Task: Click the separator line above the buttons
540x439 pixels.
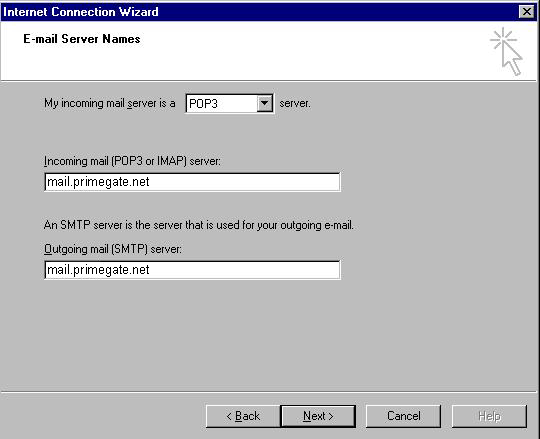Action: tap(269, 392)
